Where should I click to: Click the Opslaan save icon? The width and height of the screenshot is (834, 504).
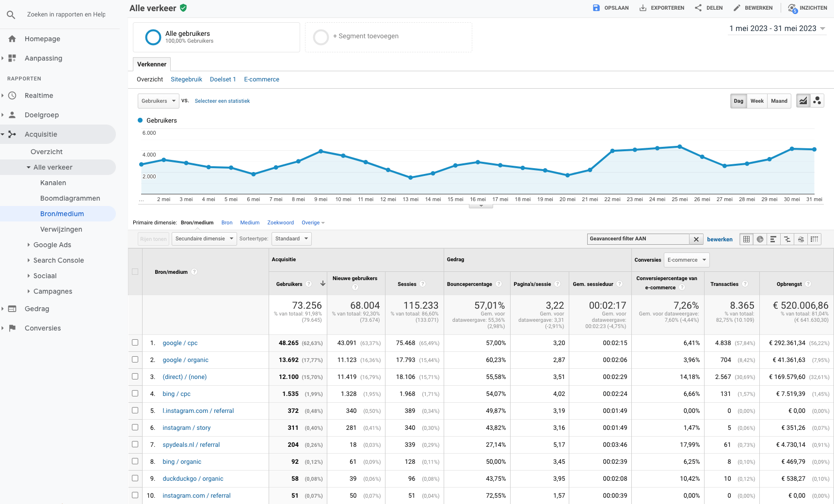pyautogui.click(x=596, y=8)
